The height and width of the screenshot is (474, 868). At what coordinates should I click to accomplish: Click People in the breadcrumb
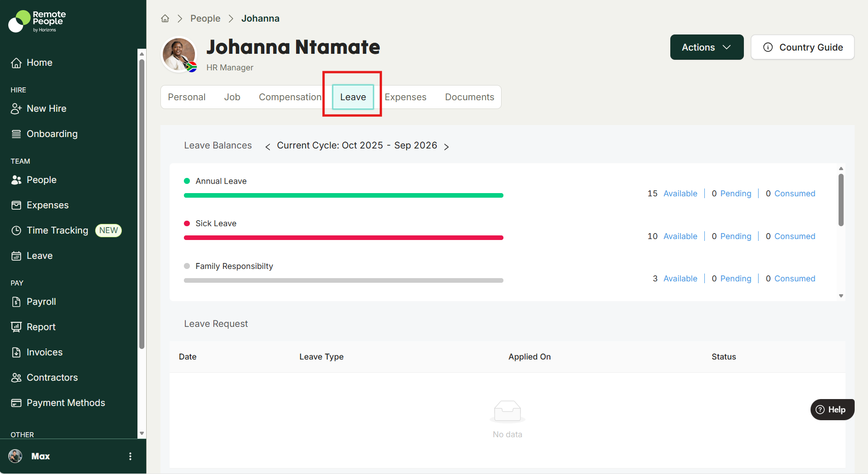(206, 18)
